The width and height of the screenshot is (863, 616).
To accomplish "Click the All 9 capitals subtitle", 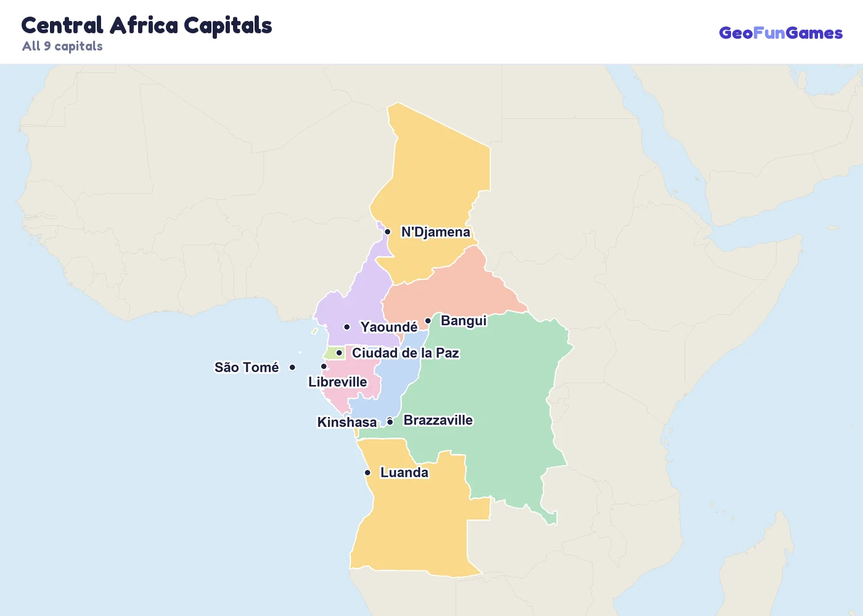I will click(x=62, y=46).
